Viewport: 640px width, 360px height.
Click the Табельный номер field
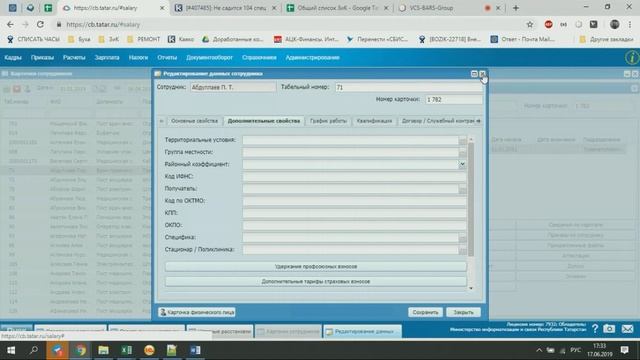409,87
